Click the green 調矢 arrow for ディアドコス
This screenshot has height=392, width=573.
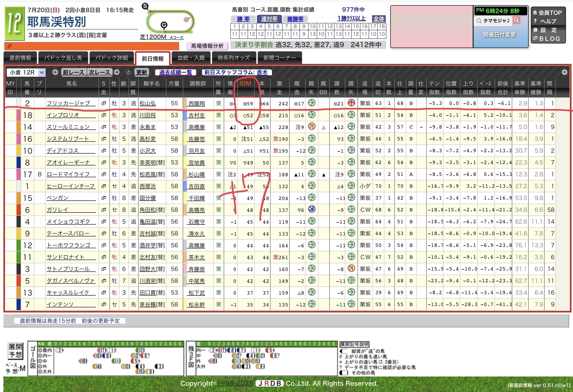[351, 150]
